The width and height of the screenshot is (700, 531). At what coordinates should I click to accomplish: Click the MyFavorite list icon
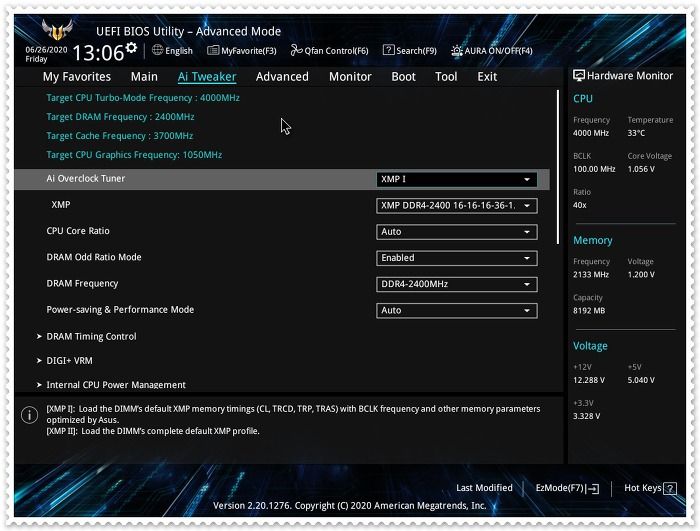213,50
